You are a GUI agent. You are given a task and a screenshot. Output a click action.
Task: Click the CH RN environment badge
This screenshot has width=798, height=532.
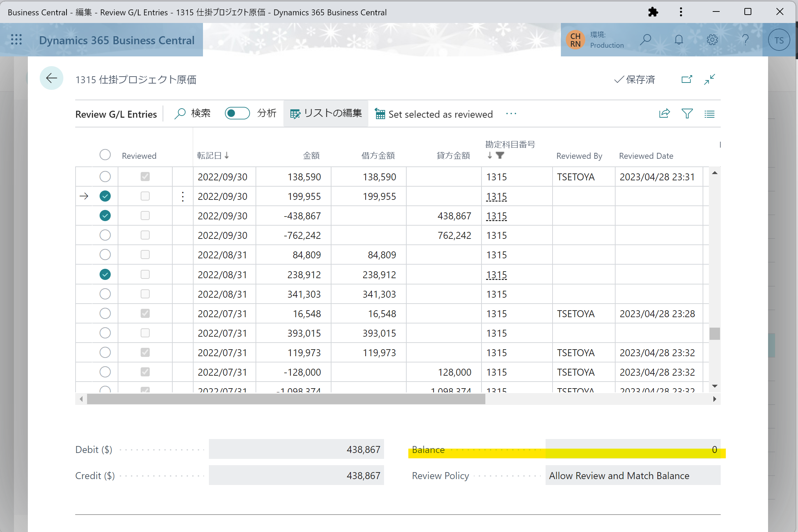point(576,40)
